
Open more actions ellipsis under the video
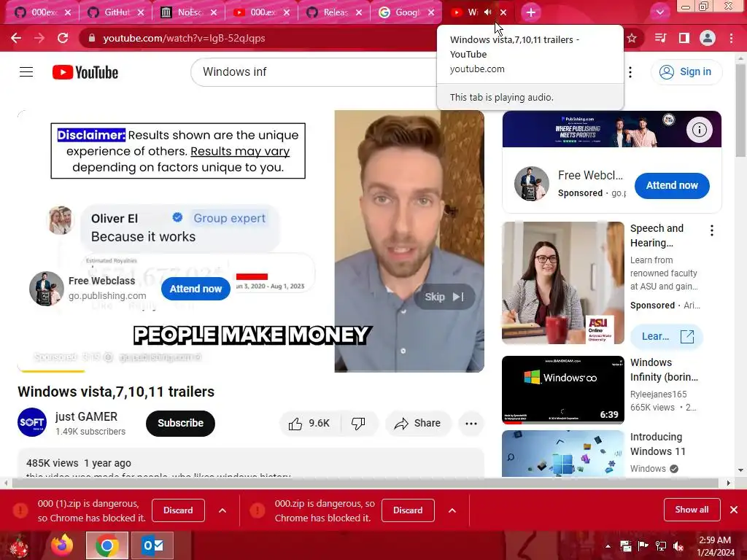[471, 424]
